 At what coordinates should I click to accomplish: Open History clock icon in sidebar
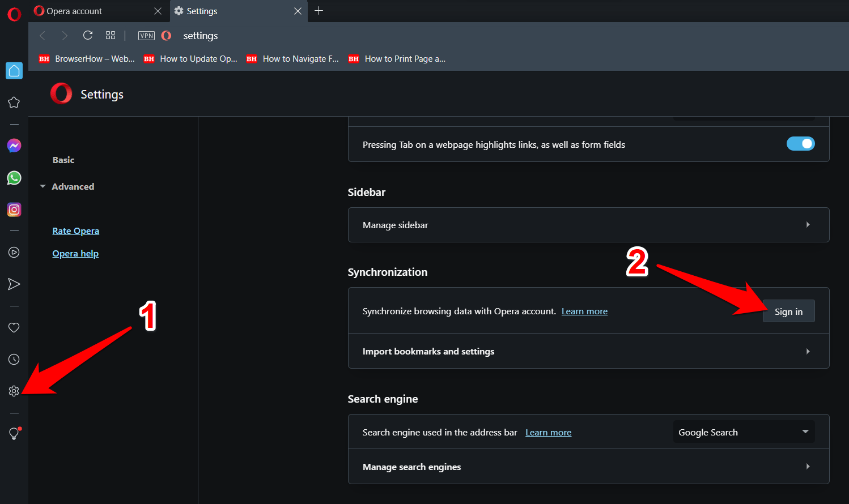[14, 360]
